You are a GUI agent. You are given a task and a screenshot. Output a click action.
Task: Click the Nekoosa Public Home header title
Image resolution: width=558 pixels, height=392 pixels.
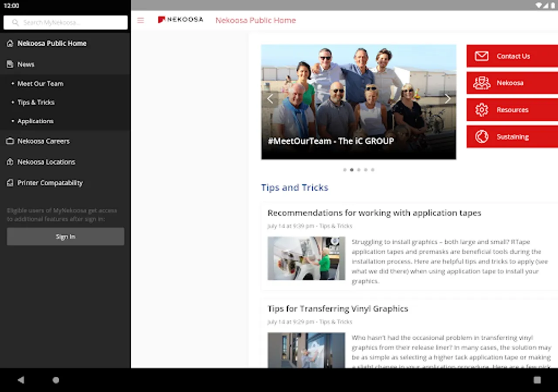tap(255, 20)
